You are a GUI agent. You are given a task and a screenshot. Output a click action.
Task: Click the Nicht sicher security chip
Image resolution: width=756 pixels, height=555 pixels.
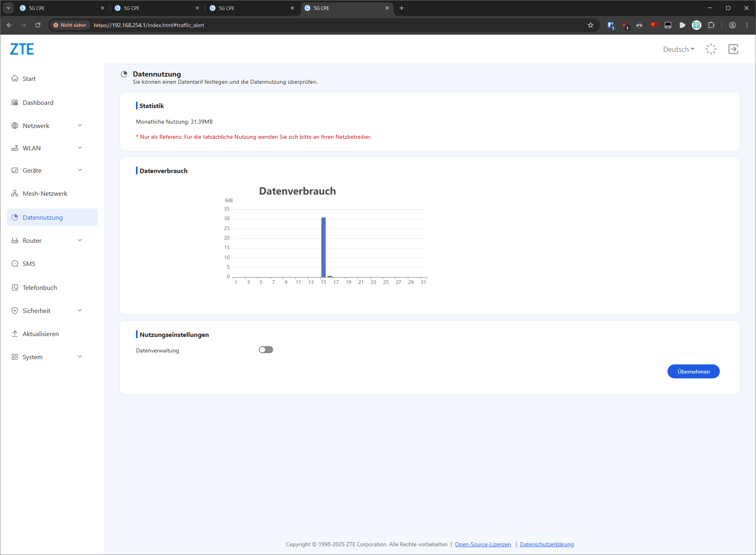point(70,25)
